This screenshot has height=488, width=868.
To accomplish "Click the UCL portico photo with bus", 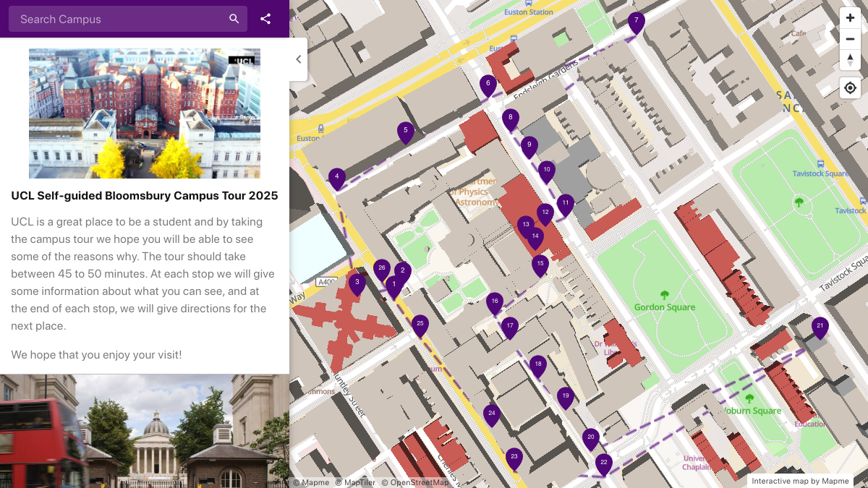I will (x=145, y=431).
